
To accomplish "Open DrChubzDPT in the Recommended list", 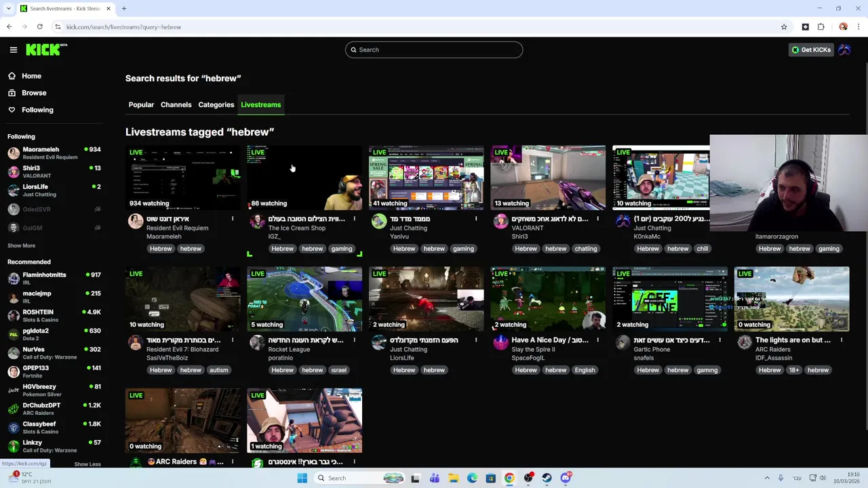I will pyautogui.click(x=54, y=409).
